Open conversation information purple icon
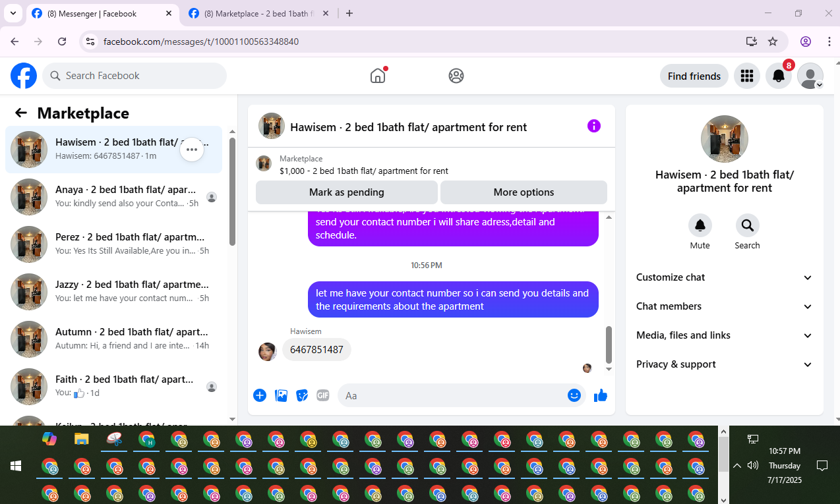Image resolution: width=840 pixels, height=504 pixels. click(x=594, y=126)
